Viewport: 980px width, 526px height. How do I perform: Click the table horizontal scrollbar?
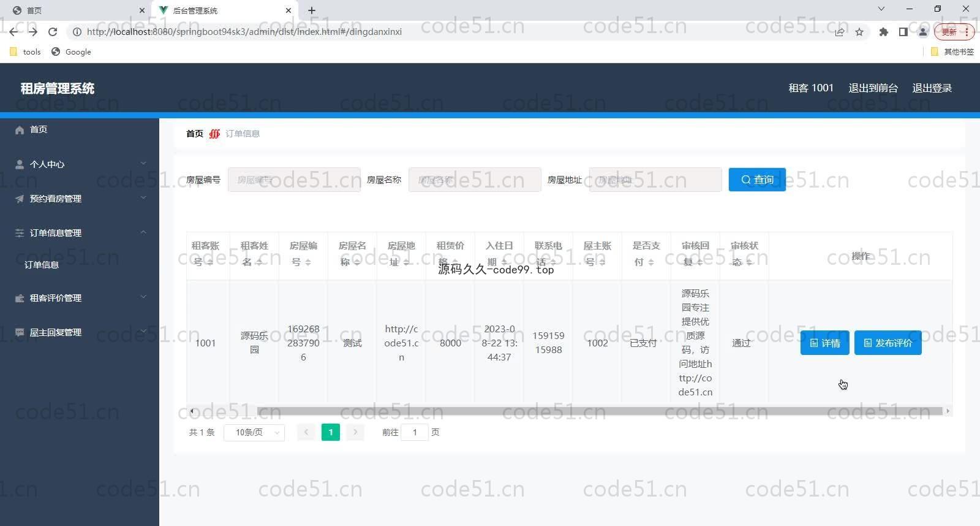click(599, 411)
